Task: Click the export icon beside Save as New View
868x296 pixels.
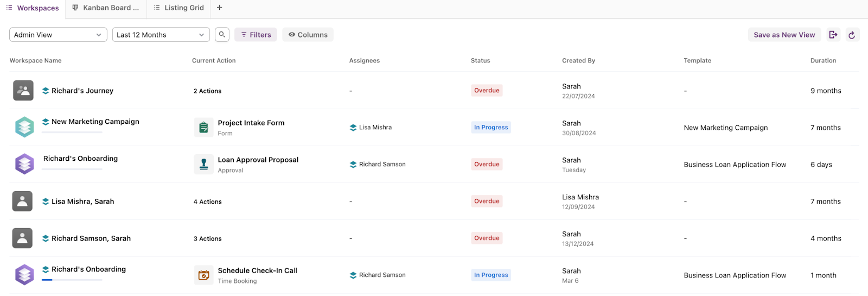Action: (x=833, y=35)
